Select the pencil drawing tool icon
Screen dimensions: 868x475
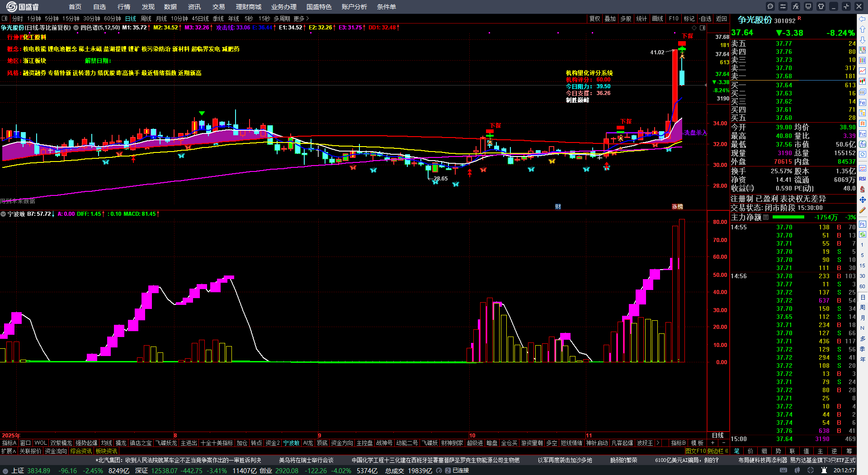coord(863,210)
